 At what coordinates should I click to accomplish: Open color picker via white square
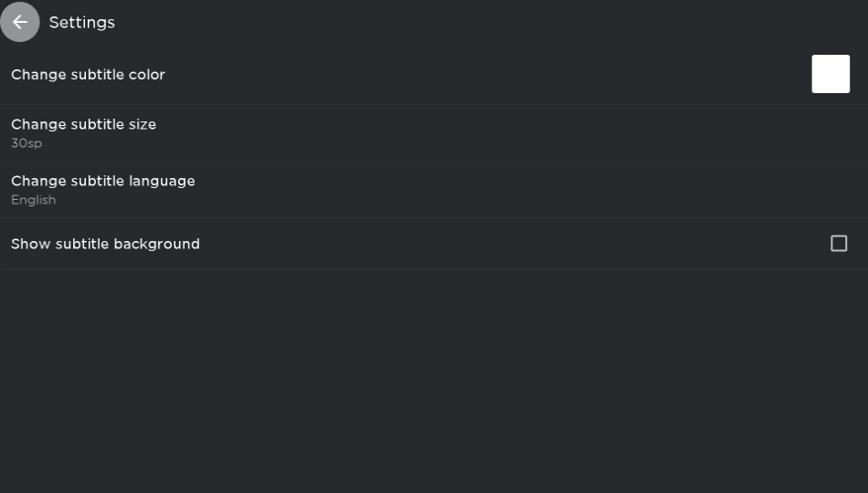click(x=831, y=74)
